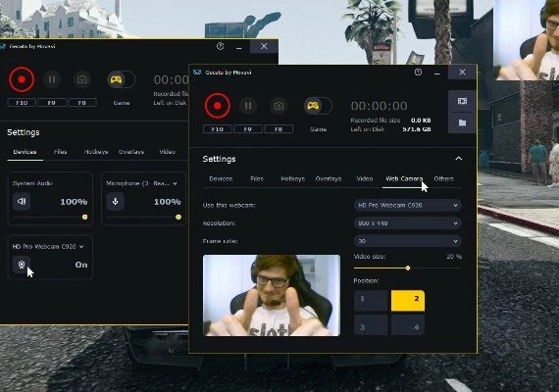Click the webcam preview thumbnail
Viewport: 559px width, 392px height.
coord(272,295)
